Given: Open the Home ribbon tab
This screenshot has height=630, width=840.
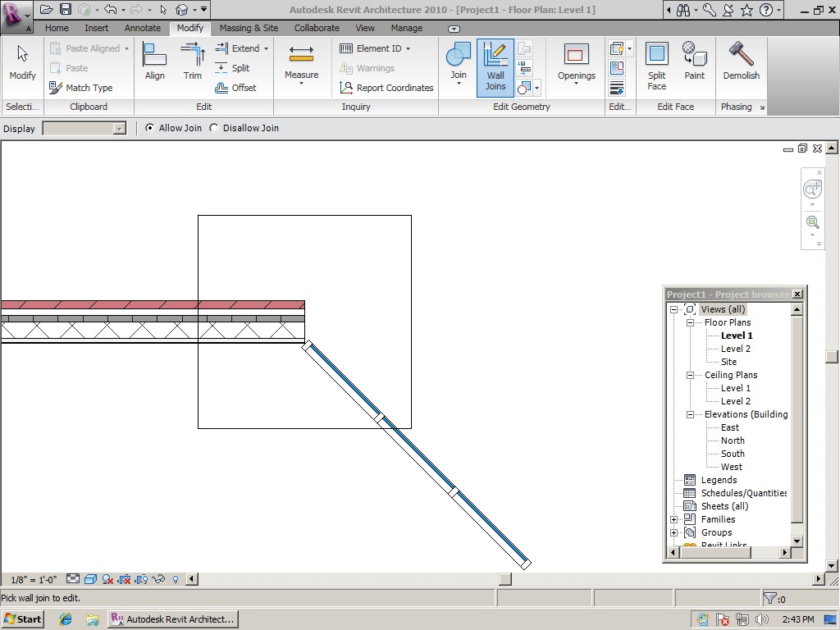Looking at the screenshot, I should coord(57,28).
